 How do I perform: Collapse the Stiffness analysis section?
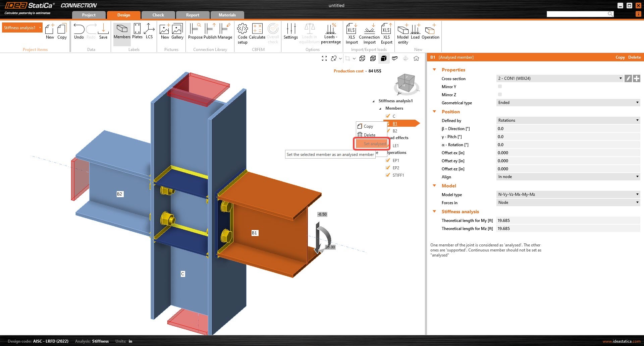coord(434,212)
